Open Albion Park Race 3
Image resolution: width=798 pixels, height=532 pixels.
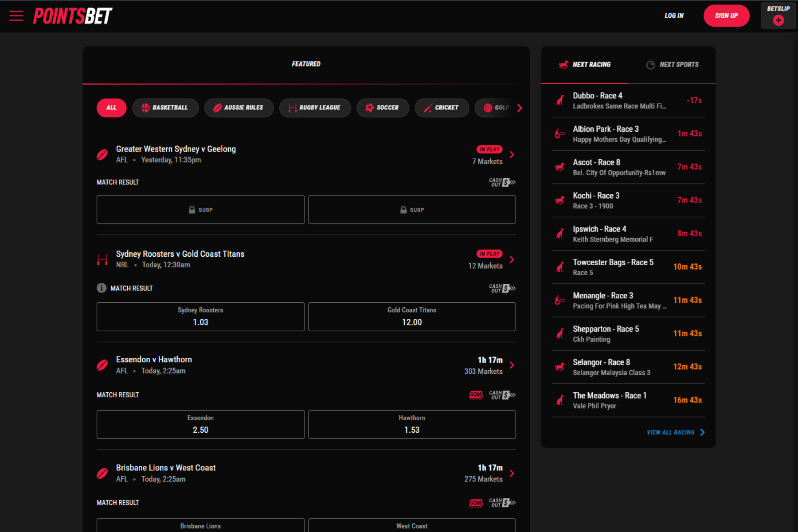628,134
